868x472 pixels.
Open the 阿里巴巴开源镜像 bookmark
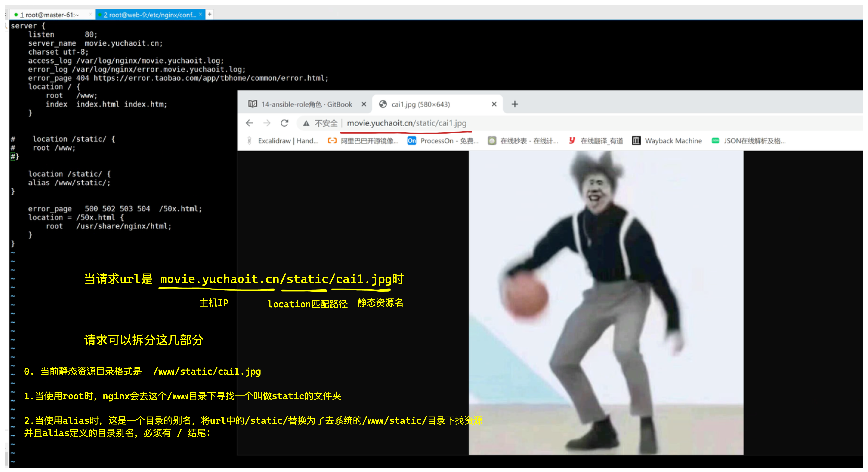(363, 141)
